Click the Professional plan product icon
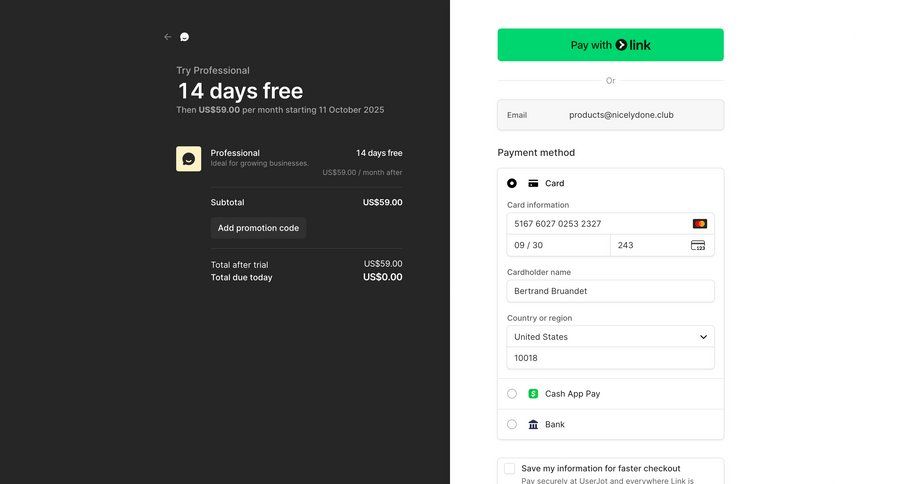 [x=188, y=159]
